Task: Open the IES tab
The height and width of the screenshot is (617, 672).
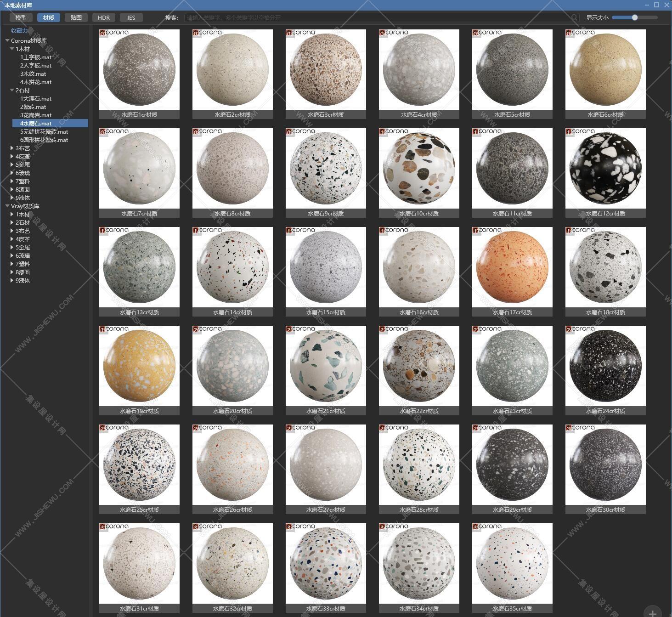Action: pyautogui.click(x=131, y=17)
